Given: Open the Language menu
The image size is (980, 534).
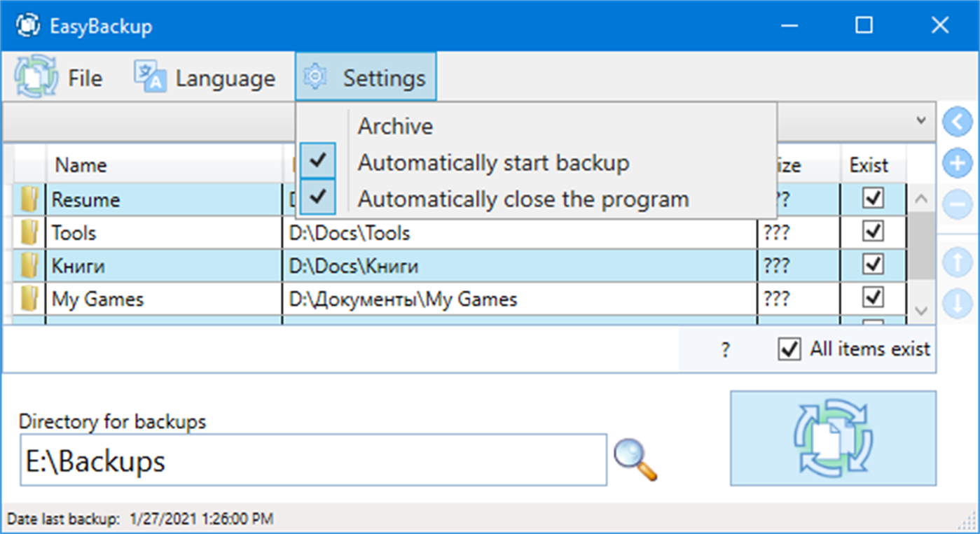Looking at the screenshot, I should (205, 78).
